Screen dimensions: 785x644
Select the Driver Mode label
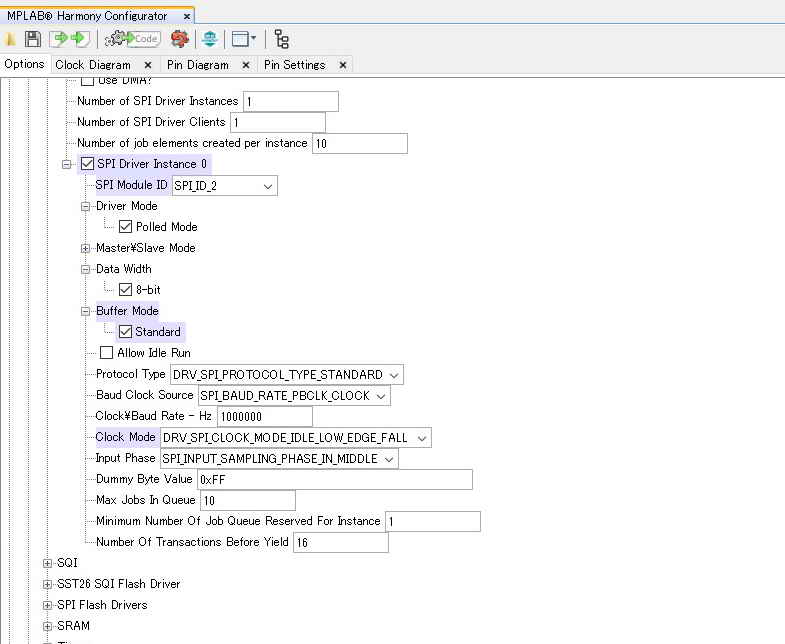click(127, 206)
